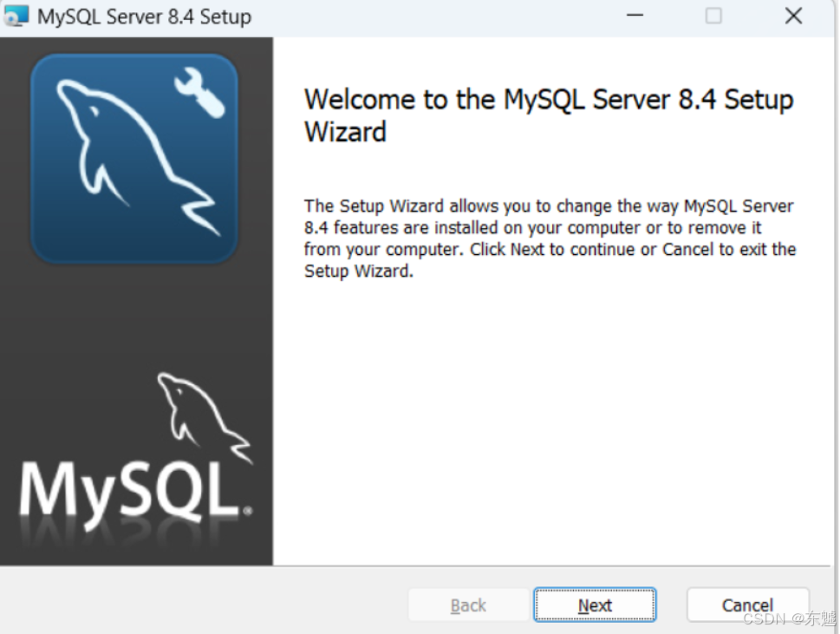Click the "MySQL Server 8.4 Setup" title bar text

[x=144, y=17]
